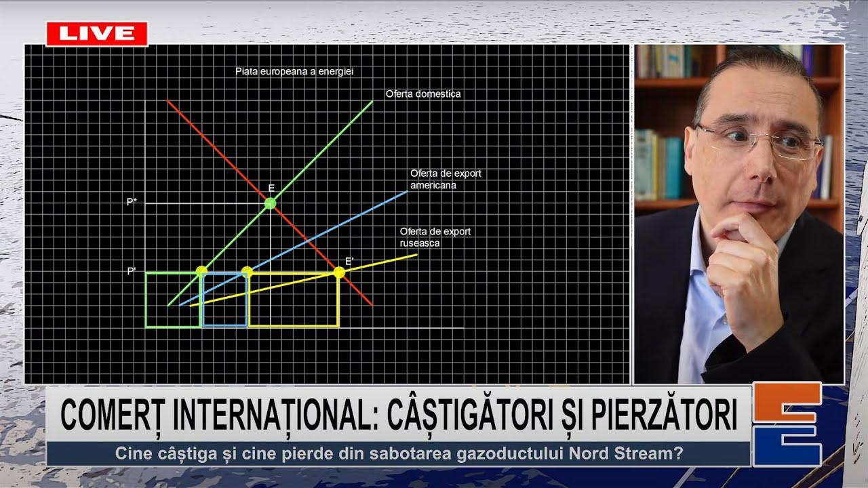
Task: Click the red LIVE badge
Action: (x=96, y=33)
